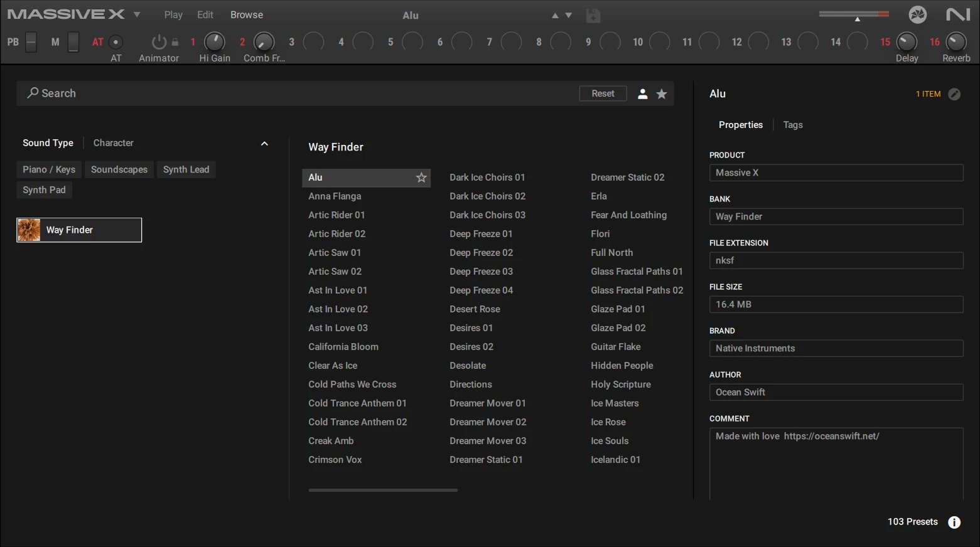Open the Kontrol circular logo icon

coord(918,14)
